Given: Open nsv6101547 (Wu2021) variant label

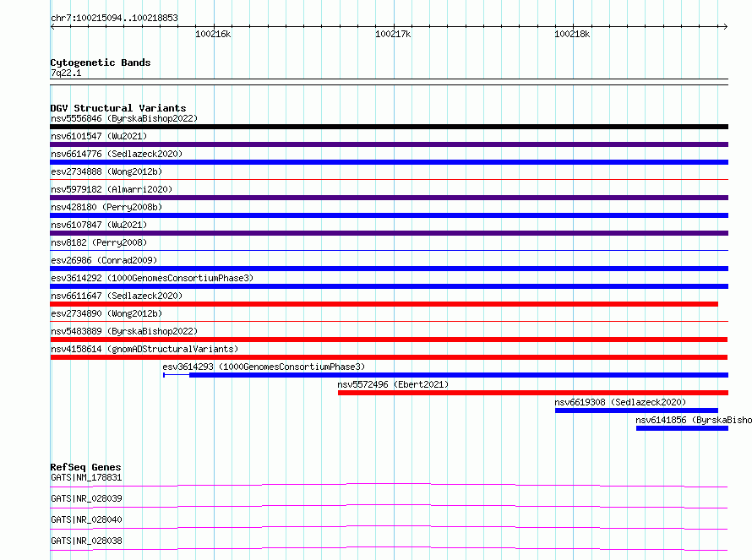Looking at the screenshot, I should click(99, 136).
